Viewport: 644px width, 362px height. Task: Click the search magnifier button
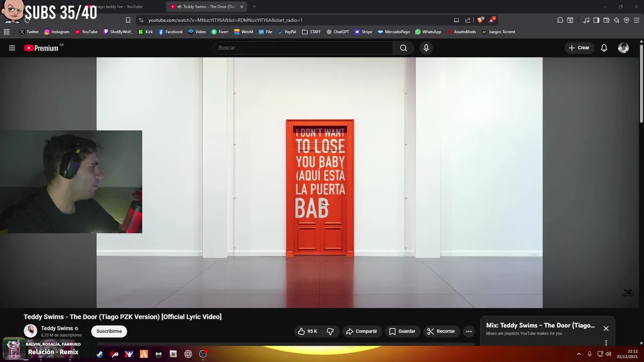404,48
